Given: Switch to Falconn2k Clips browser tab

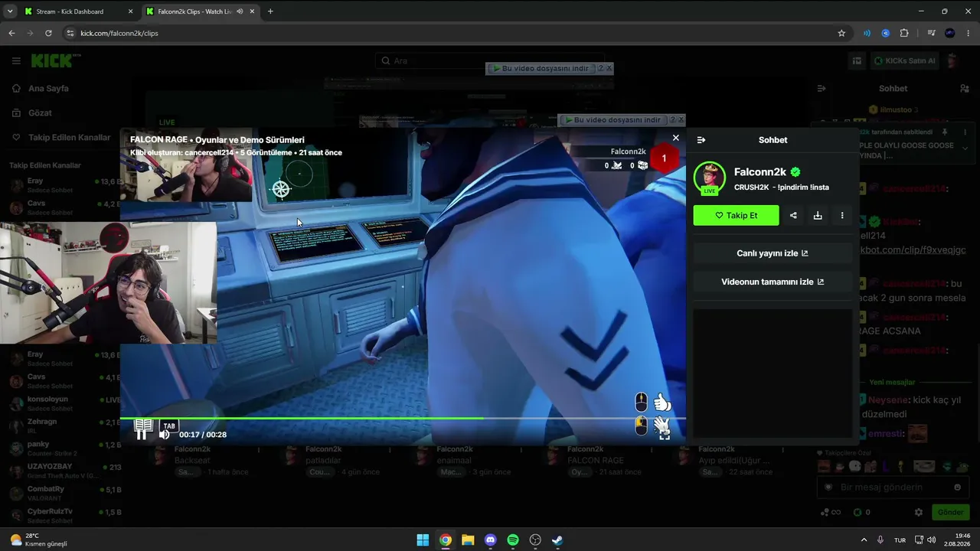Looking at the screenshot, I should click(199, 11).
